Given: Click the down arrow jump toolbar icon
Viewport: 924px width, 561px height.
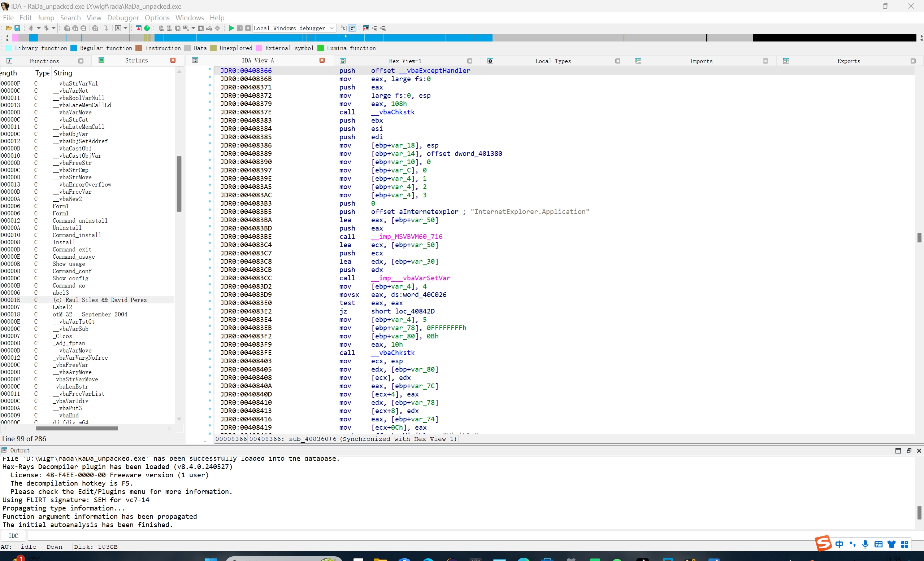Looking at the screenshot, I should [107, 28].
